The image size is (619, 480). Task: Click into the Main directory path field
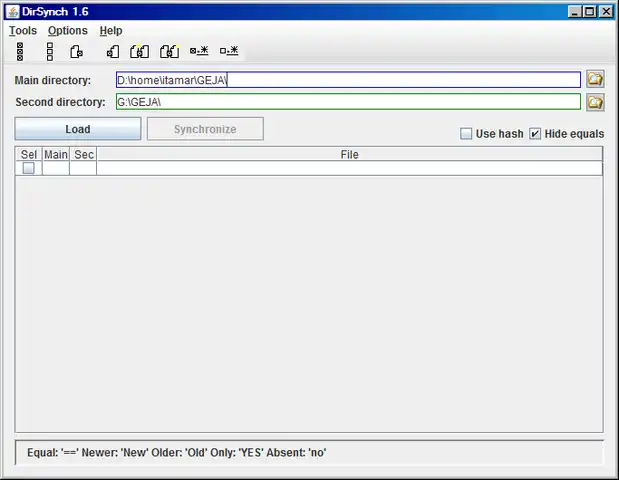coord(348,80)
